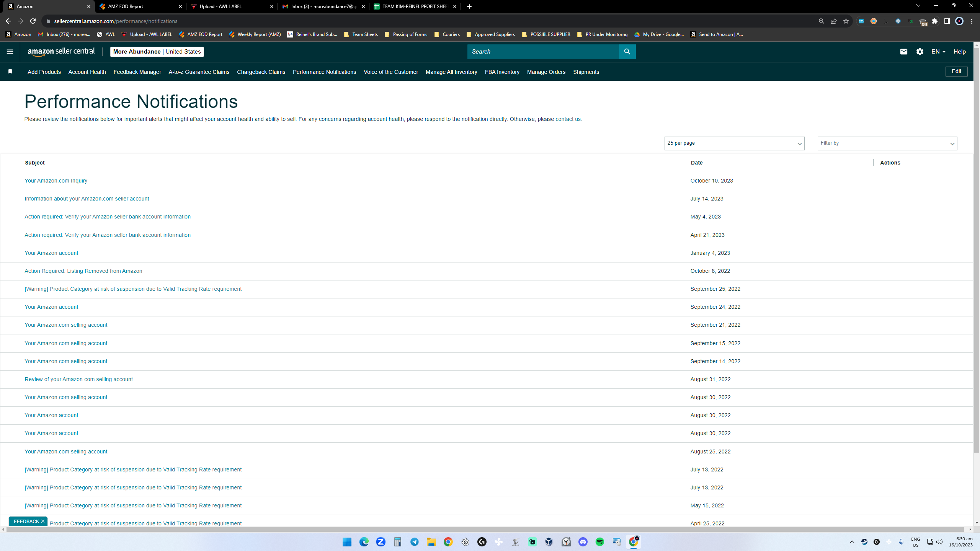Screen dimensions: 980x551
Task: Open a new browser tab
Action: (469, 7)
